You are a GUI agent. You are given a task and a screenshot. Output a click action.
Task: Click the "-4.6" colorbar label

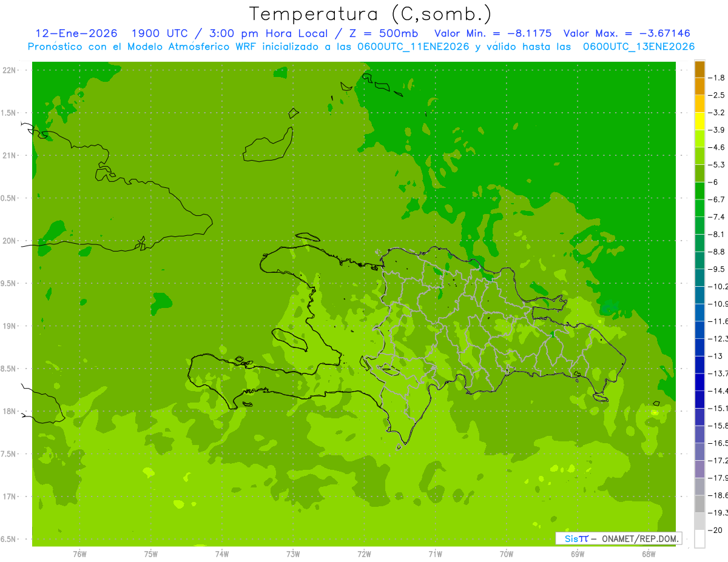716,147
